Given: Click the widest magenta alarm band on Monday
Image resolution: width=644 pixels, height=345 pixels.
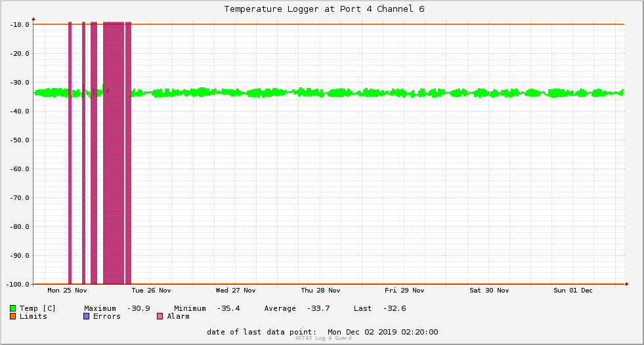Looking at the screenshot, I should 114,153.
